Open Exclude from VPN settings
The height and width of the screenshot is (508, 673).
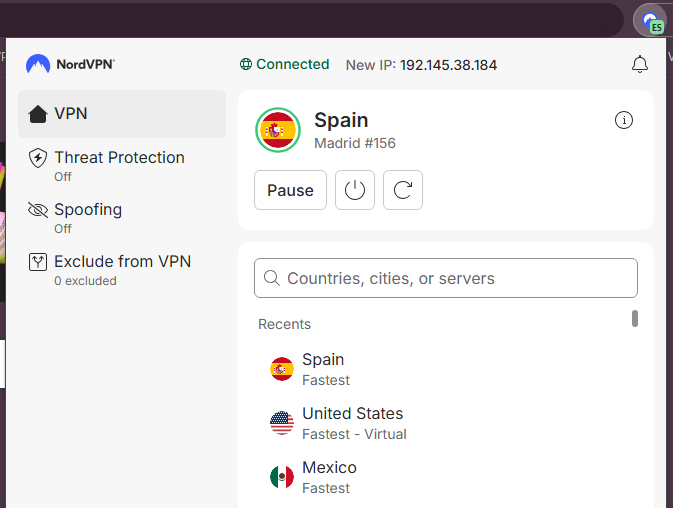[122, 269]
